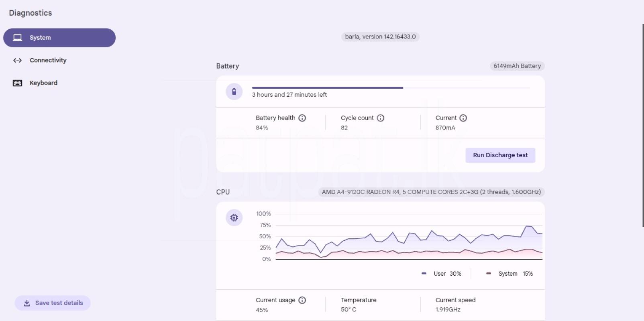Click the battery icon in Battery card
The width and height of the screenshot is (644, 321).
[234, 91]
